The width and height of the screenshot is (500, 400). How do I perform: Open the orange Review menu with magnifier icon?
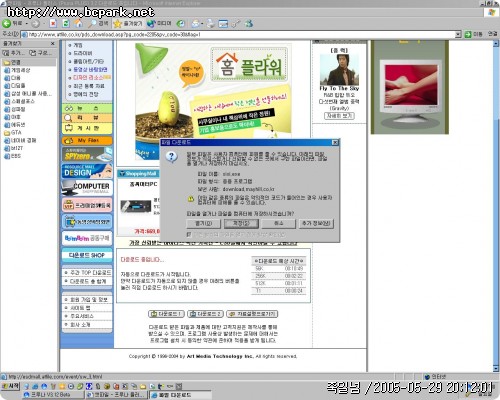(87, 118)
